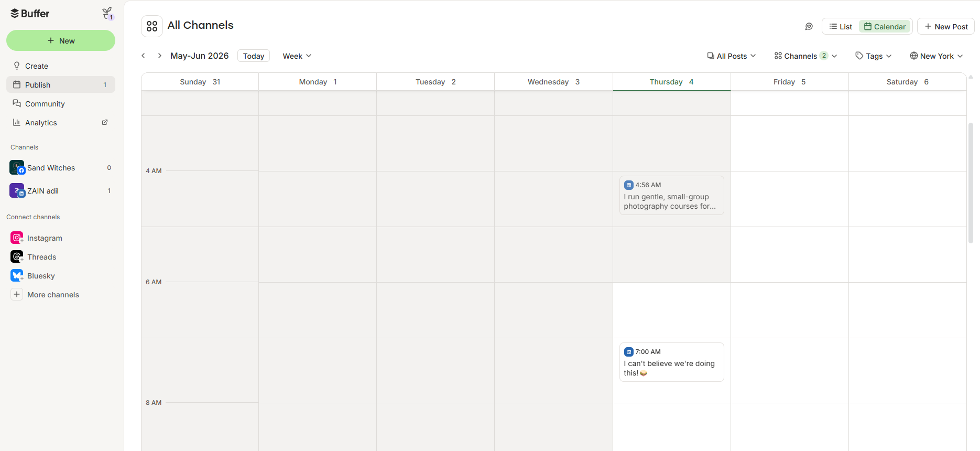Click the All Channels grid icon
This screenshot has width=980, height=451.
click(152, 26)
